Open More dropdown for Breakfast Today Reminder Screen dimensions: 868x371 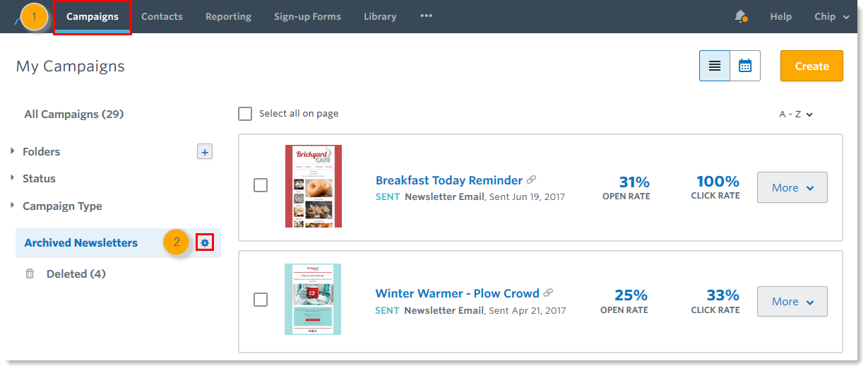point(792,187)
